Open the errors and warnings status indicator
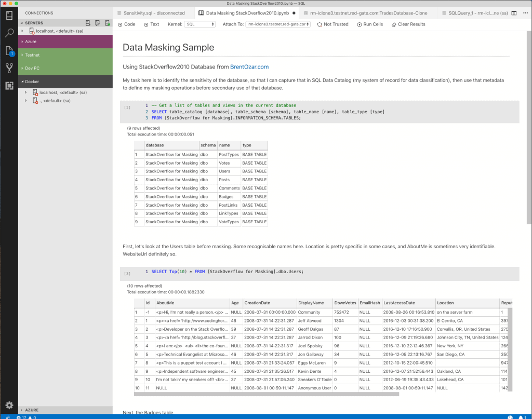 (26, 417)
